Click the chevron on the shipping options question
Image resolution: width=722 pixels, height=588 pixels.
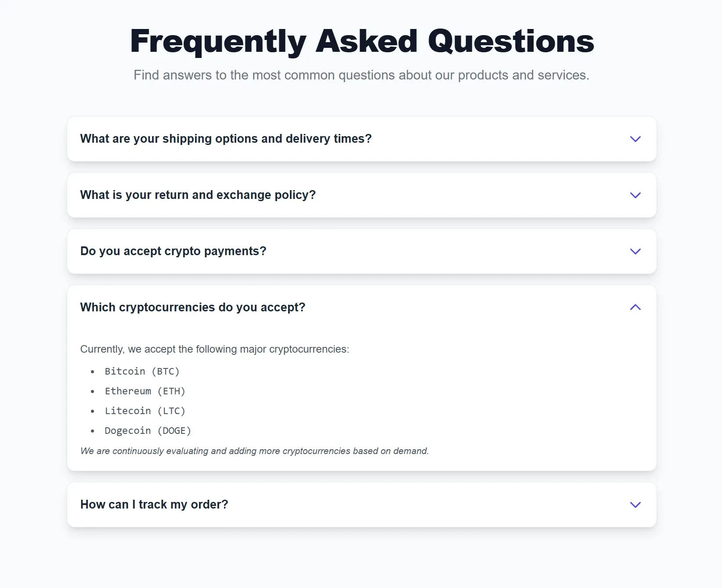635,139
